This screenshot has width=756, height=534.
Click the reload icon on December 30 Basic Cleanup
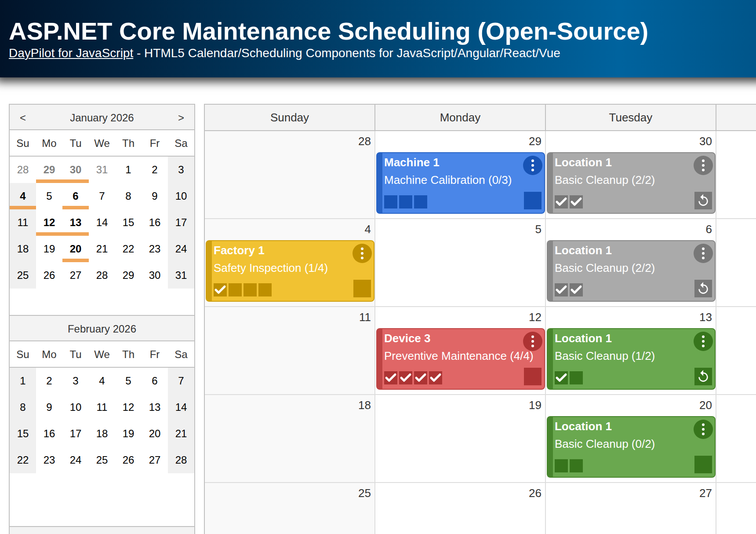click(x=703, y=201)
